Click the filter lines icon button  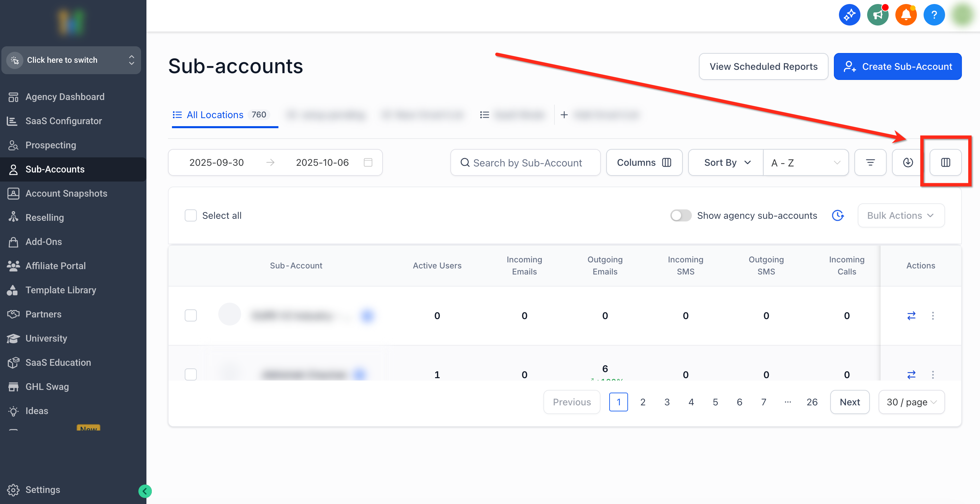(870, 163)
